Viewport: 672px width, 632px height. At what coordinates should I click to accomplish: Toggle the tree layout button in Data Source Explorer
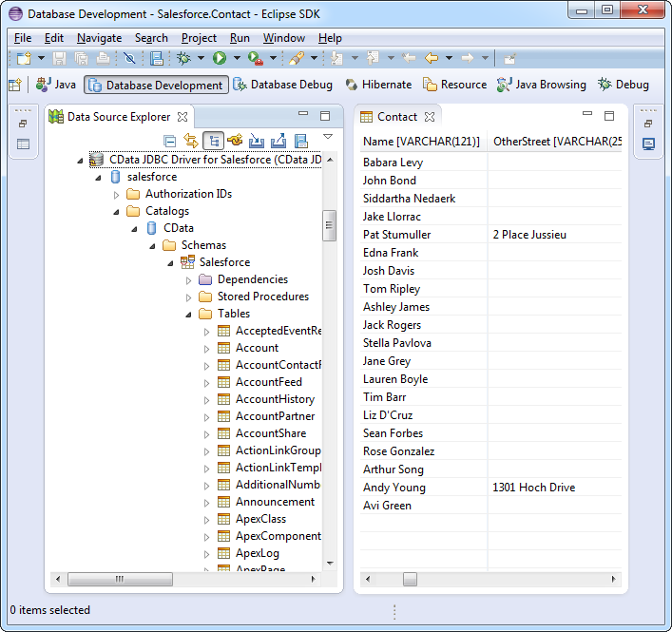(213, 141)
